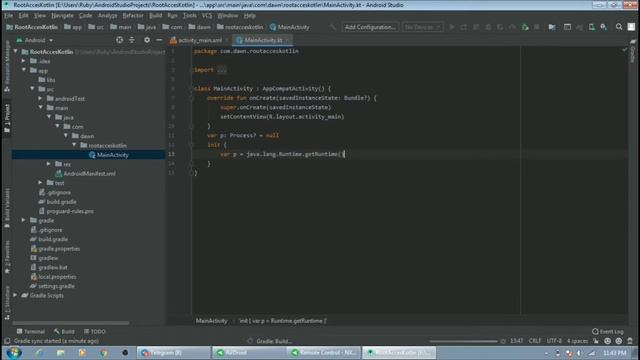Image resolution: width=640 pixels, height=360 pixels.
Task: Open the Build Variants side tab
Action: coord(7,208)
